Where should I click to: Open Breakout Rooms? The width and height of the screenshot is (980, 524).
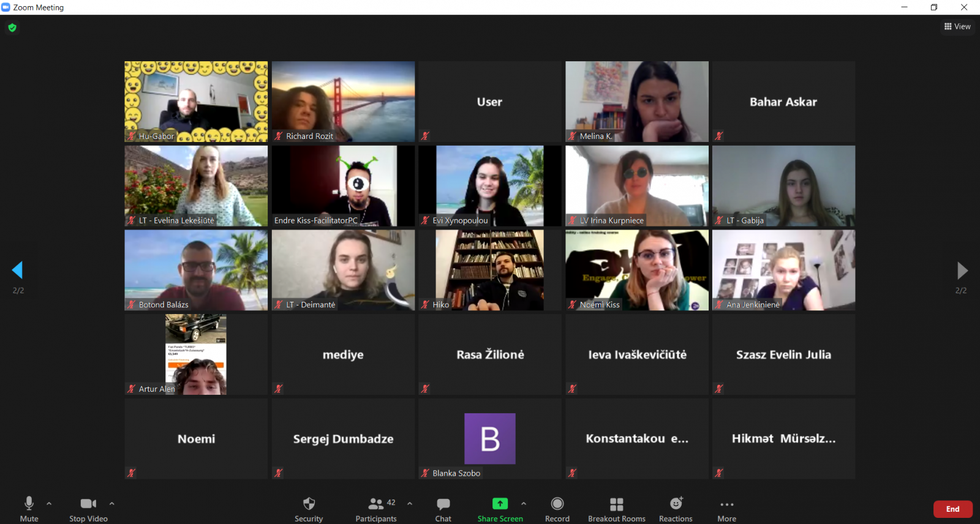(x=616, y=509)
